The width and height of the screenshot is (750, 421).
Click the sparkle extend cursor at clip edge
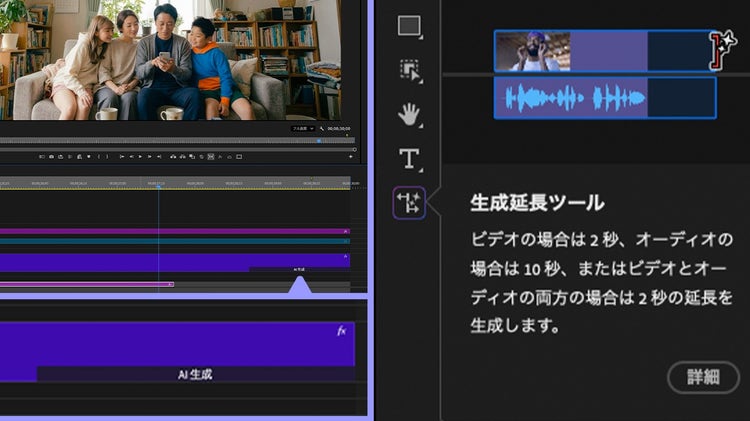tap(722, 49)
